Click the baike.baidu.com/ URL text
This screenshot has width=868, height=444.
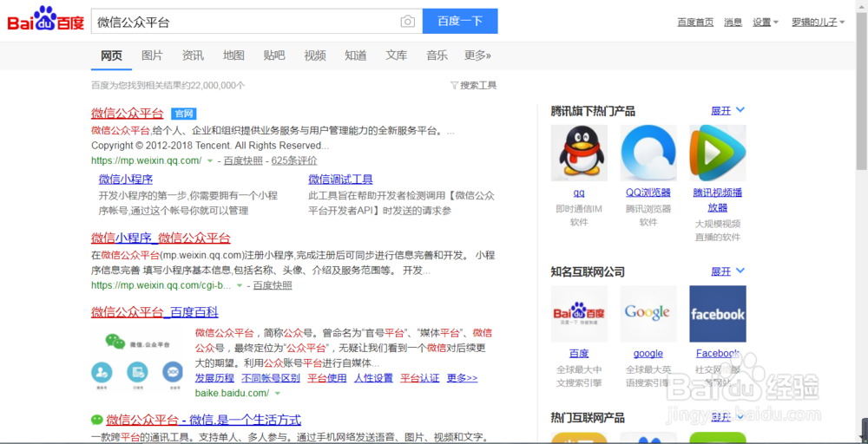(232, 393)
